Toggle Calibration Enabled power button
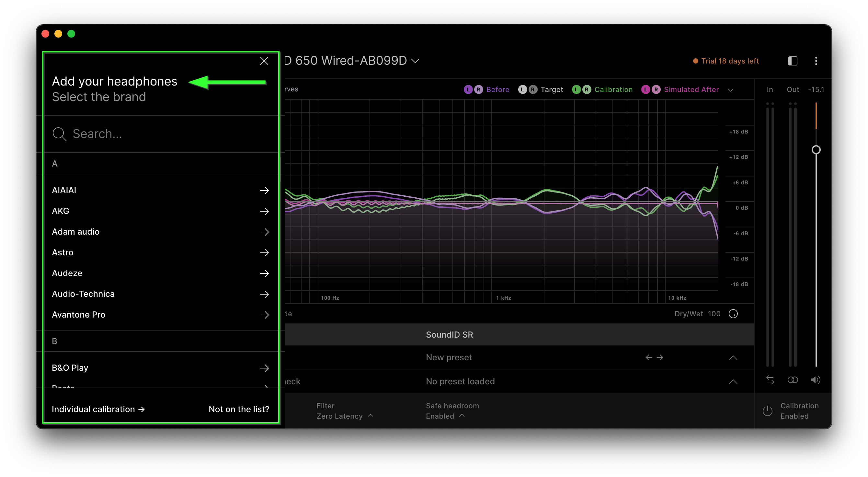 click(767, 411)
